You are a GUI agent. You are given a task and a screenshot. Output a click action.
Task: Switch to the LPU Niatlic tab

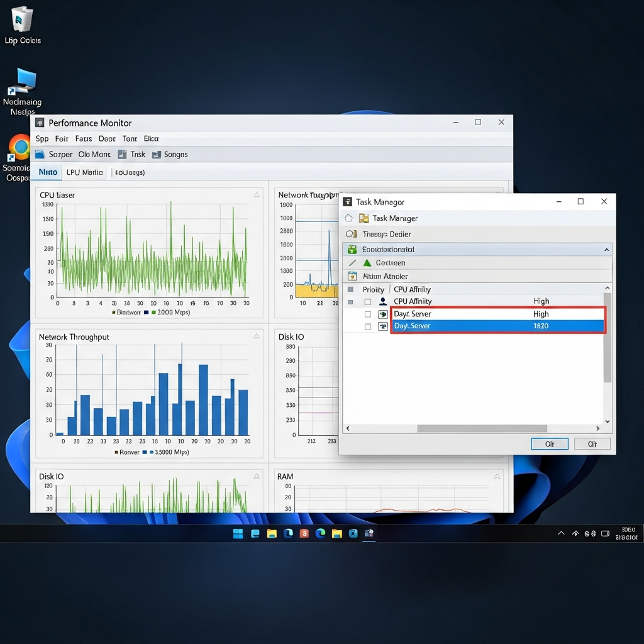(x=84, y=172)
